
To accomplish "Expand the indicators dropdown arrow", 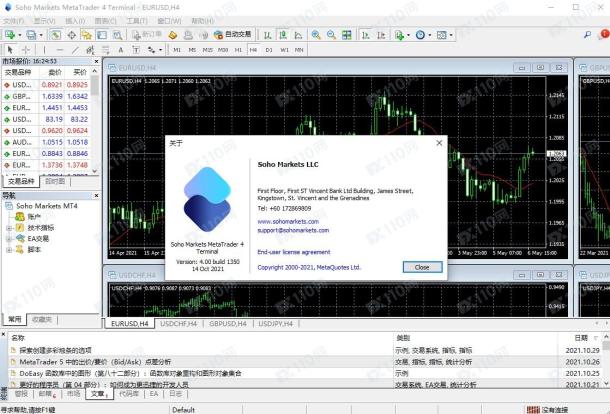I will (x=408, y=35).
